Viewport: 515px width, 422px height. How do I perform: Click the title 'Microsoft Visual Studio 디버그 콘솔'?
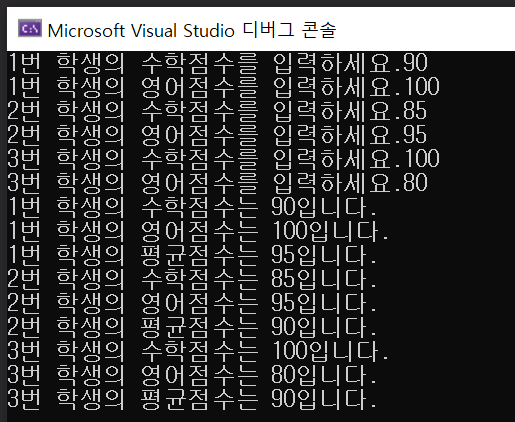tap(192, 30)
